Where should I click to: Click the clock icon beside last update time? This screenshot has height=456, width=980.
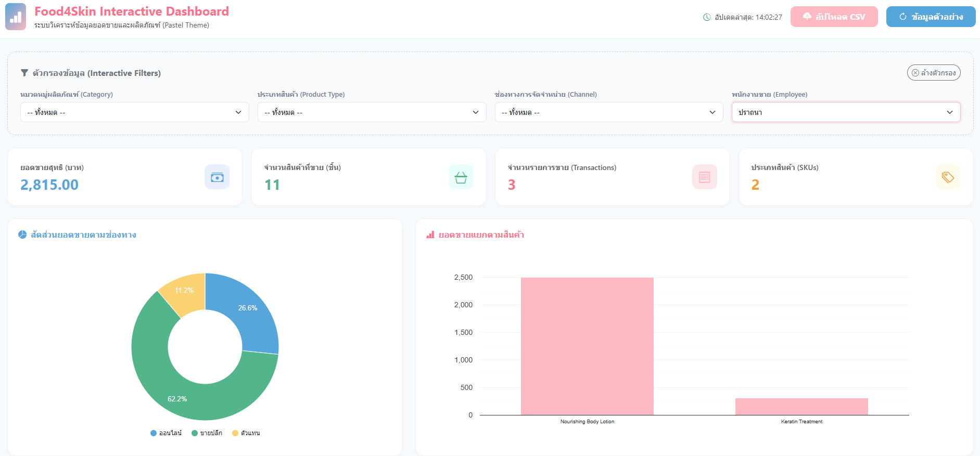point(707,17)
